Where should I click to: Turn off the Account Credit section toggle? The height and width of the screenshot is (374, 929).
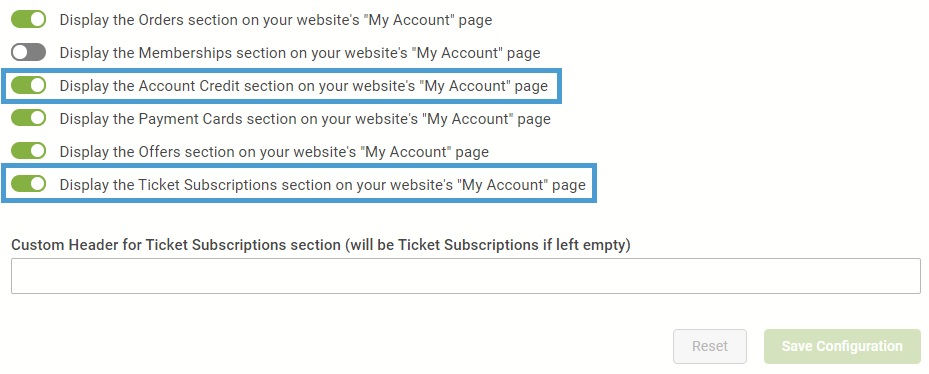point(28,86)
